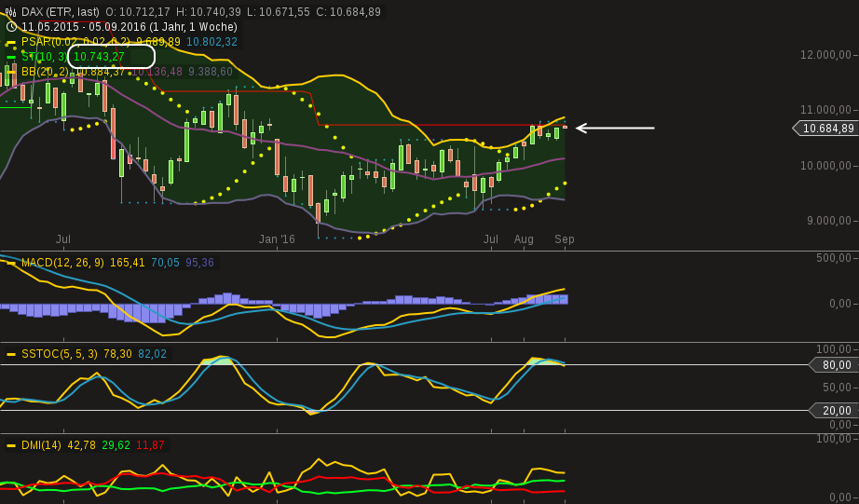Click the green ST legend marker
Image resolution: width=859 pixels, height=504 pixels.
click(x=11, y=57)
